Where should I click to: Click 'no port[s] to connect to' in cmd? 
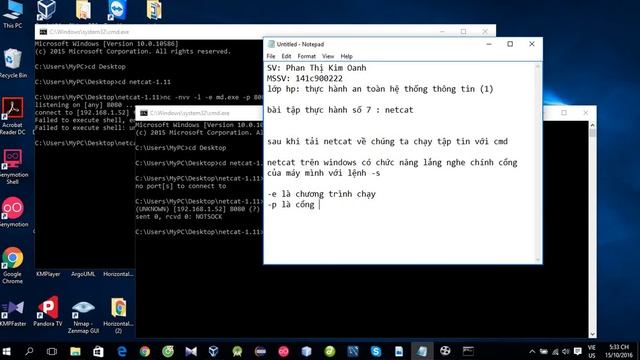(x=181, y=186)
